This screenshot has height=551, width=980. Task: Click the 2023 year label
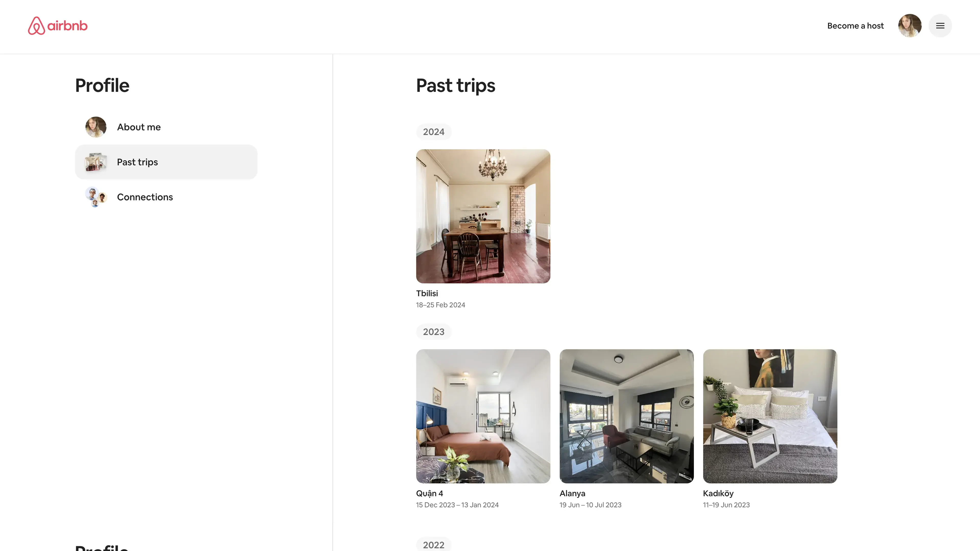[434, 332]
